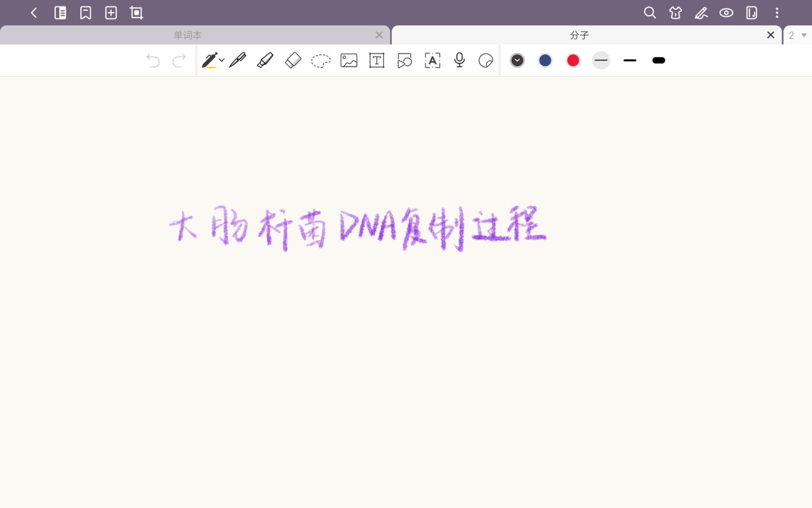Toggle the eye read-only view

point(726,13)
